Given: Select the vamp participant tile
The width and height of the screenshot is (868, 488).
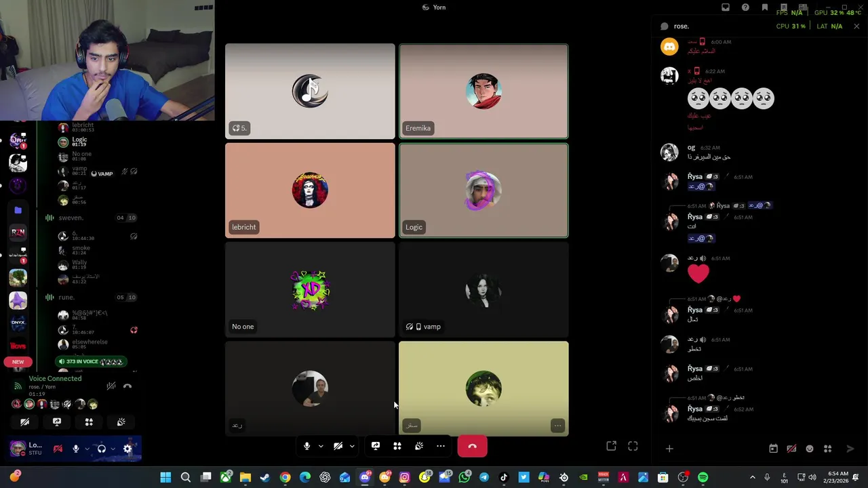Looking at the screenshot, I should coord(484,289).
